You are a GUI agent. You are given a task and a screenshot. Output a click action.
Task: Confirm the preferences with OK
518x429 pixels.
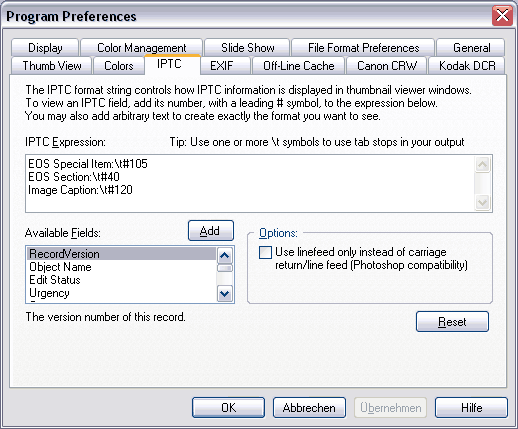pyautogui.click(x=228, y=407)
